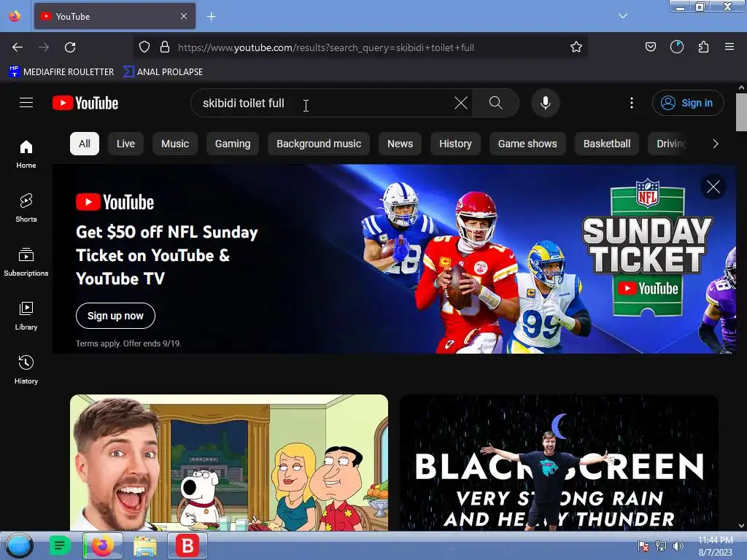Click the circular Firefox account toolbar icon
Image resolution: width=747 pixels, height=560 pixels.
pos(677,47)
